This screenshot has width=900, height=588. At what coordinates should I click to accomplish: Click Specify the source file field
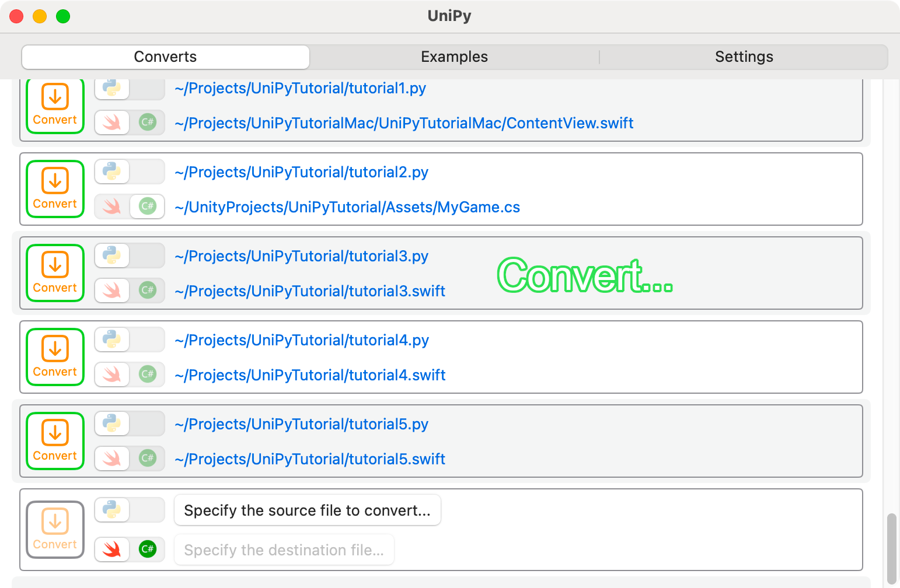(x=308, y=510)
